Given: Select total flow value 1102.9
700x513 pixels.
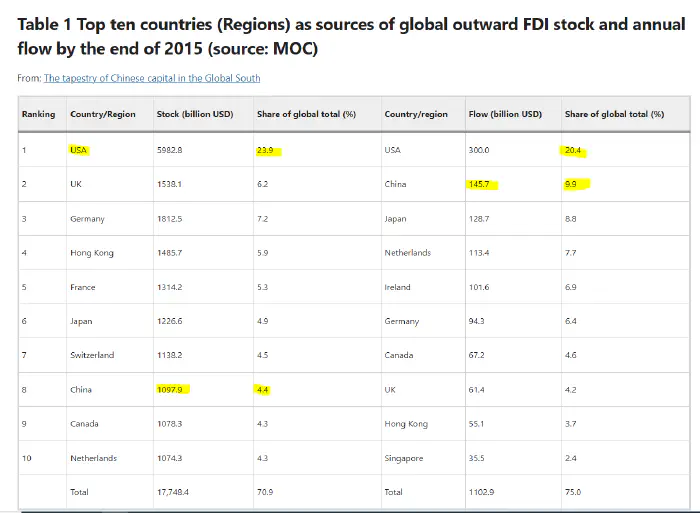Looking at the screenshot, I should pos(483,492).
